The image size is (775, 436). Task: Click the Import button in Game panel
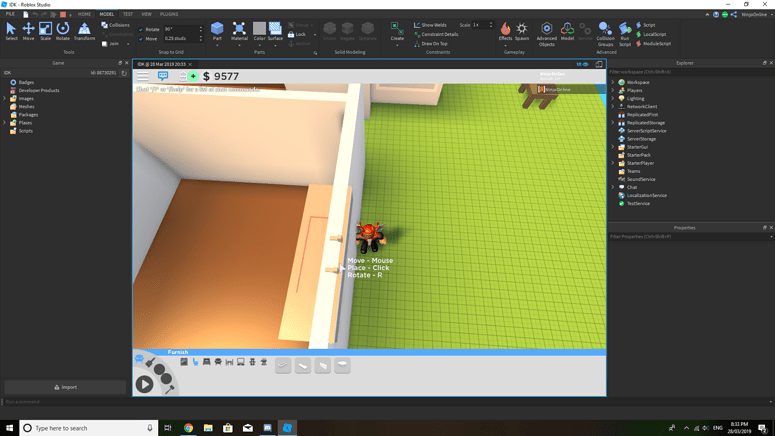65,387
